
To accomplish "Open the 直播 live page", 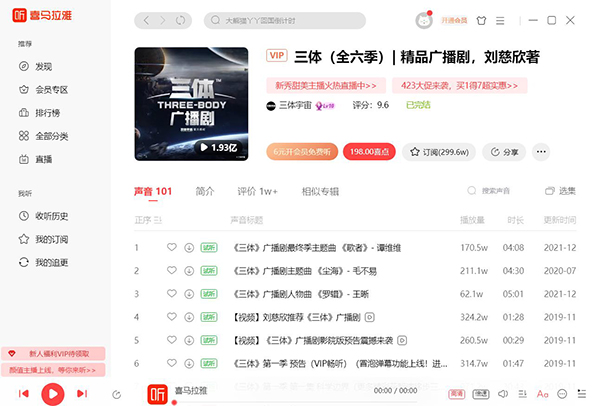I will pos(35,159).
